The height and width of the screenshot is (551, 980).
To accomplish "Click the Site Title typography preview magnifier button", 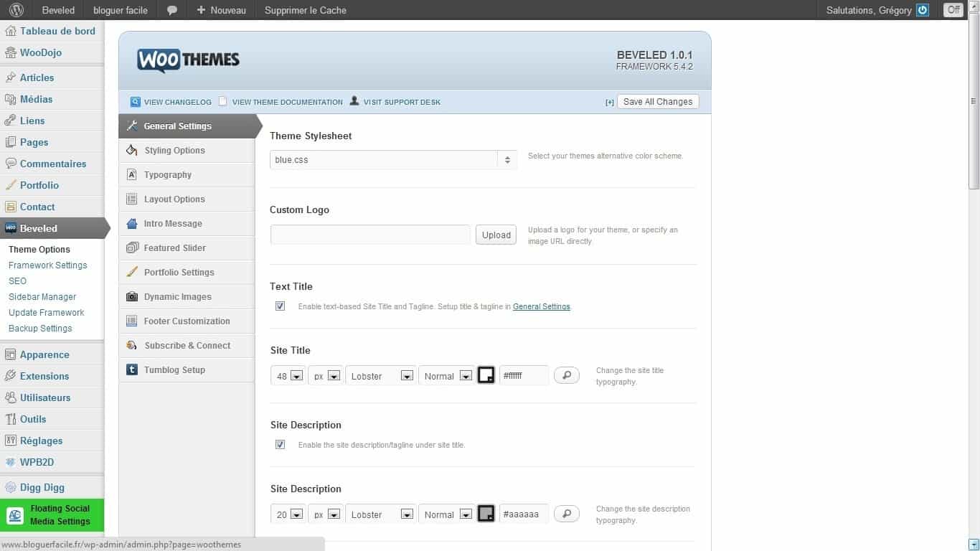I will click(567, 375).
